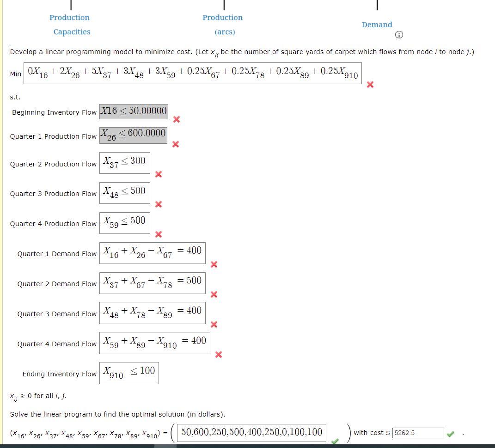495x448 pixels.
Task: Click red X beside Quarter 4 Demand Flow
Action: [x=218, y=355]
